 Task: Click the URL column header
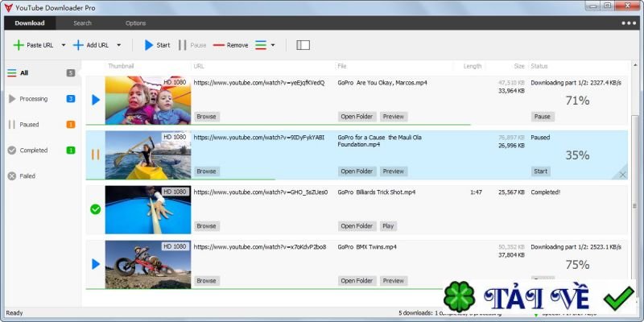199,66
